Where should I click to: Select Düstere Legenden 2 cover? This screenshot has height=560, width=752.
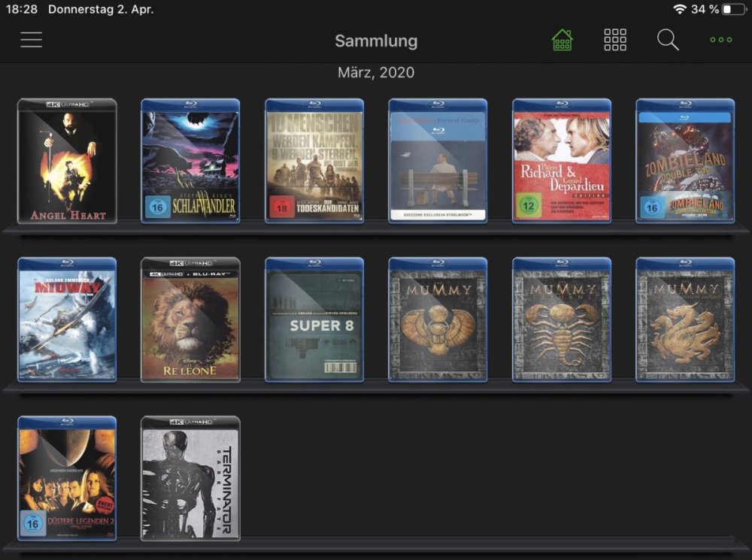pyautogui.click(x=67, y=479)
